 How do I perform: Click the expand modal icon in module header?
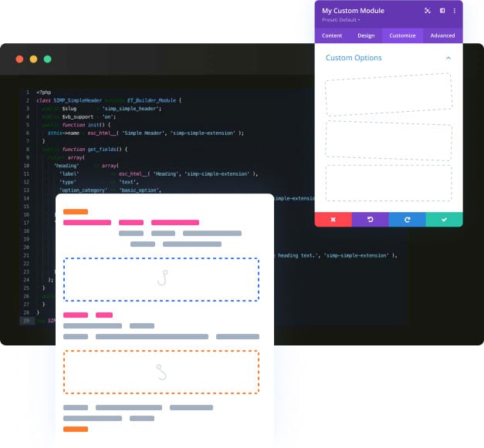click(x=428, y=11)
